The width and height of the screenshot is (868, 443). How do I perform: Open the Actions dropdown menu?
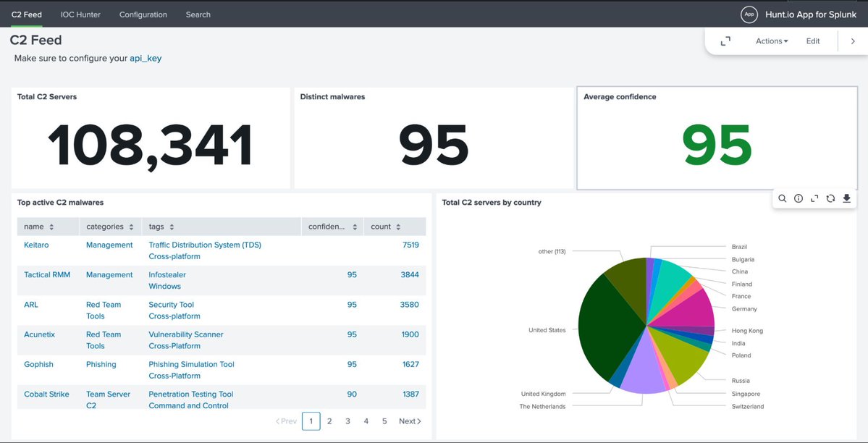[x=770, y=41]
